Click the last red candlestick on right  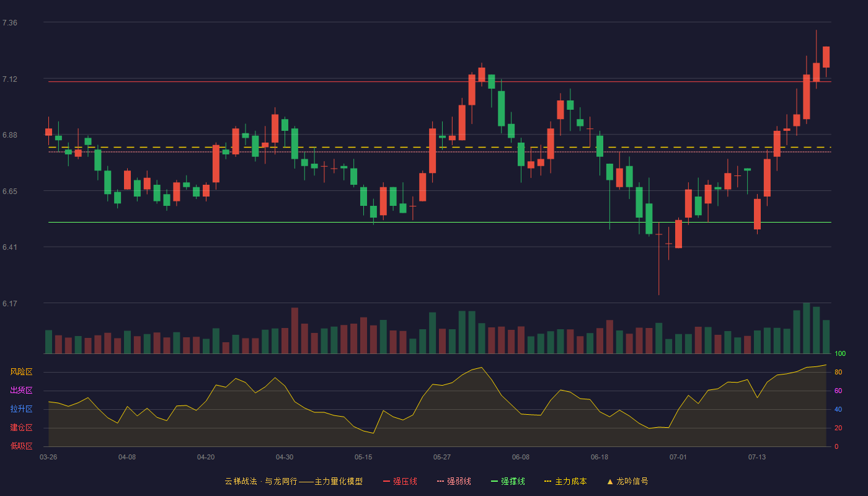pos(826,57)
